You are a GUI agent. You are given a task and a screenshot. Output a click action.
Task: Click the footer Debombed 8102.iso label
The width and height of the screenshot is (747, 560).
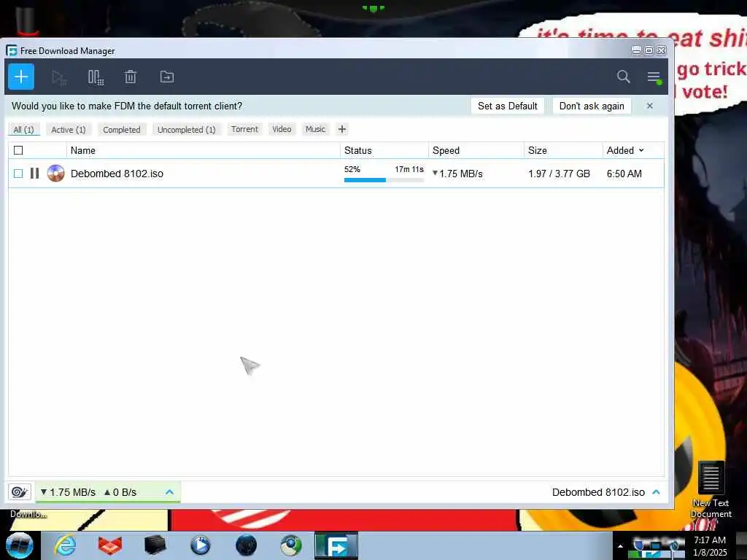pyautogui.click(x=598, y=492)
